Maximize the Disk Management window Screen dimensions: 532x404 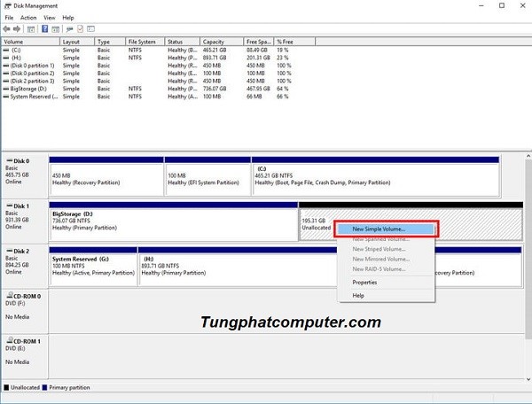(502, 6)
